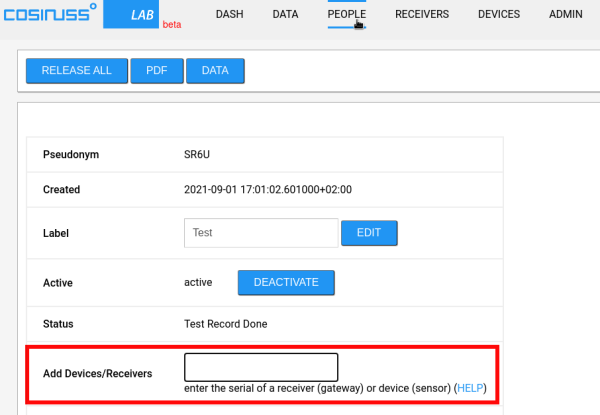600x415 pixels.
Task: Click the blue LAB badge
Action: [139, 15]
